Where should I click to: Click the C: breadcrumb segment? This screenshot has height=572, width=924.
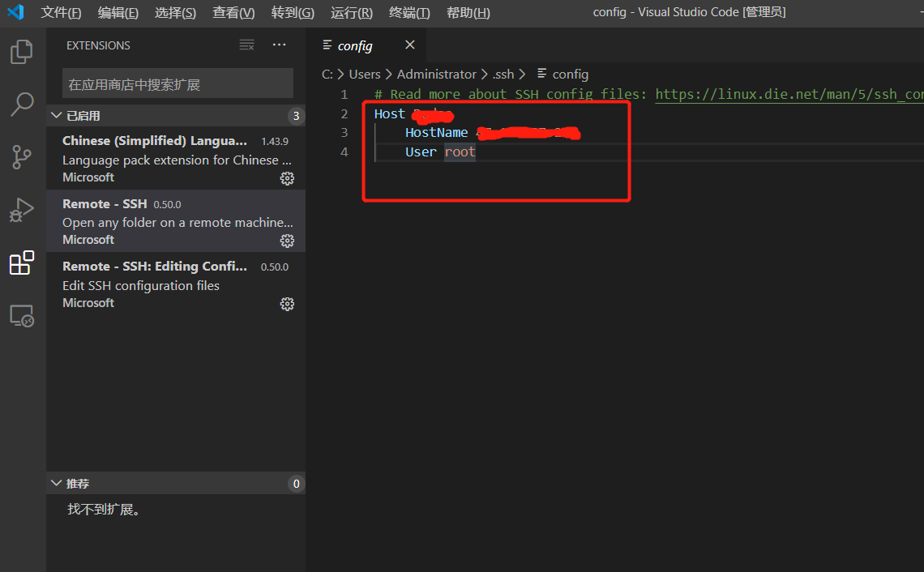(327, 75)
